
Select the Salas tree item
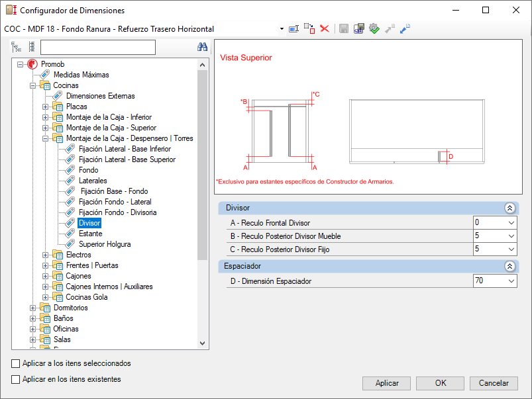click(62, 339)
